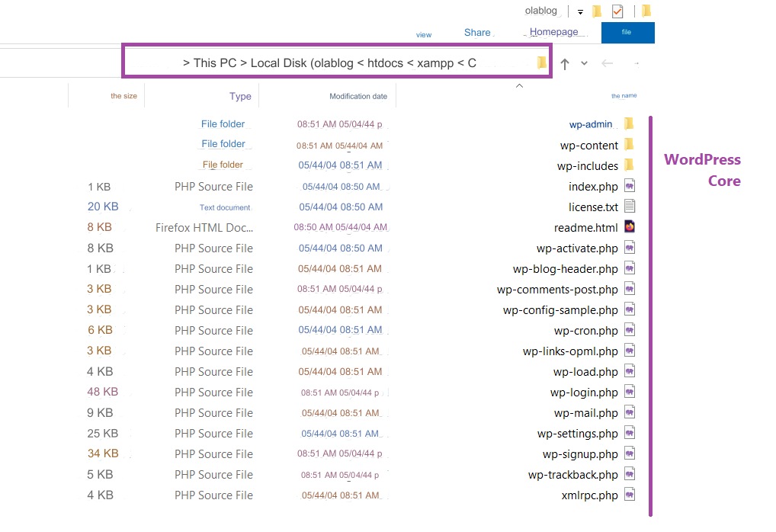
Task: Toggle sort direction chevron above name column
Action: point(519,85)
